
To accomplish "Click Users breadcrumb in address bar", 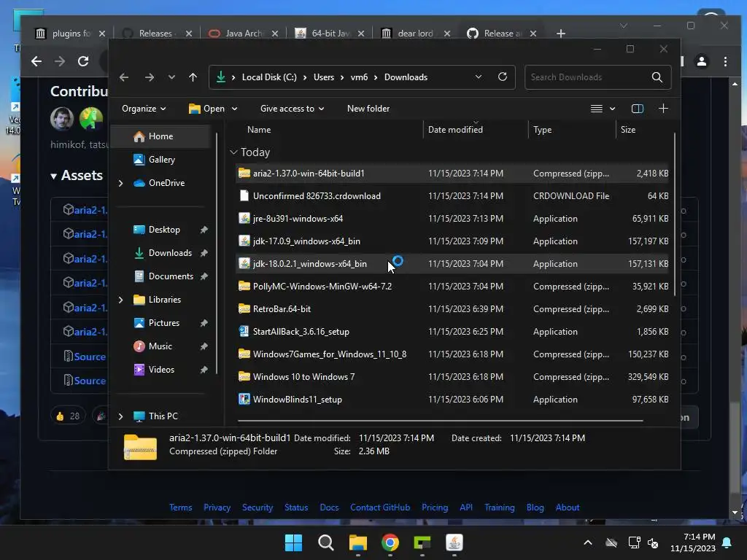I will tap(323, 77).
